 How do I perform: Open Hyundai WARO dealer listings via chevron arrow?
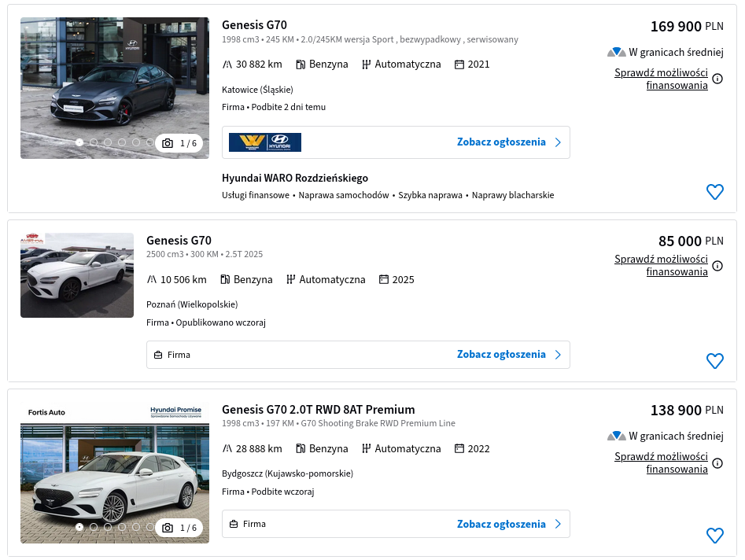558,142
